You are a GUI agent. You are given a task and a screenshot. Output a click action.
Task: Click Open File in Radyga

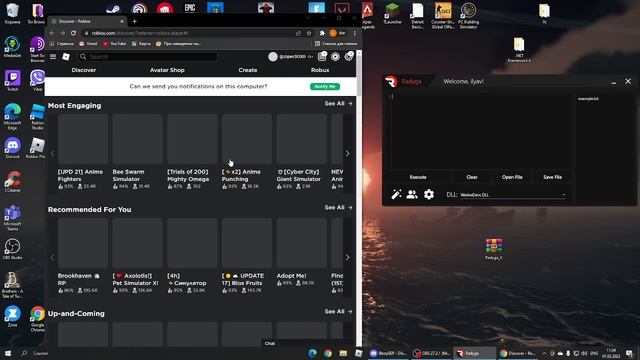(512, 177)
